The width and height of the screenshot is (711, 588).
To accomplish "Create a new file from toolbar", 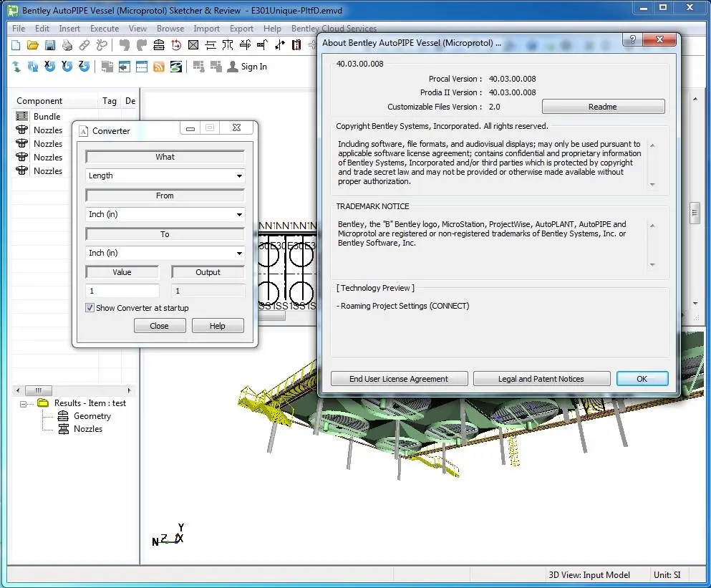I will click(16, 45).
